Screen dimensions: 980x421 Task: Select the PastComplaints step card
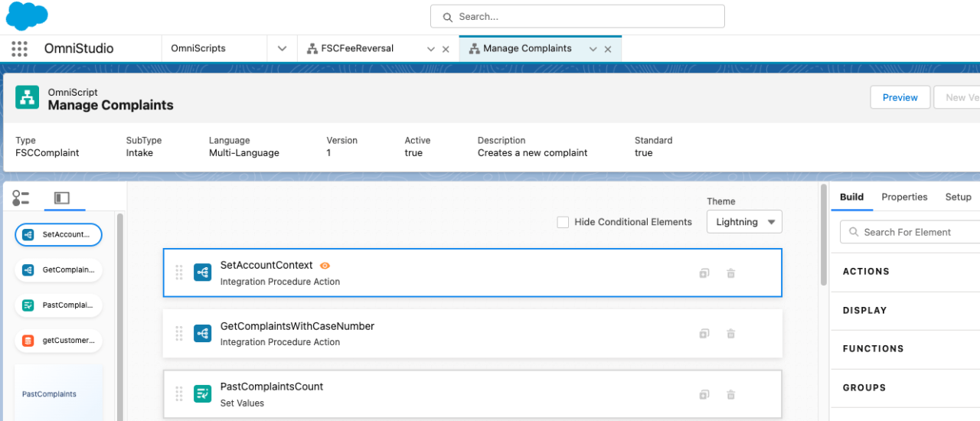point(59,393)
